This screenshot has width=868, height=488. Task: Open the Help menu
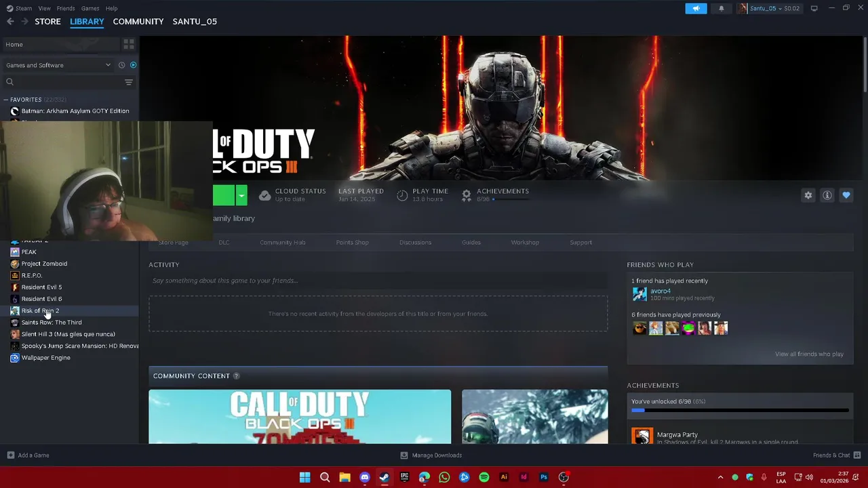(x=111, y=8)
